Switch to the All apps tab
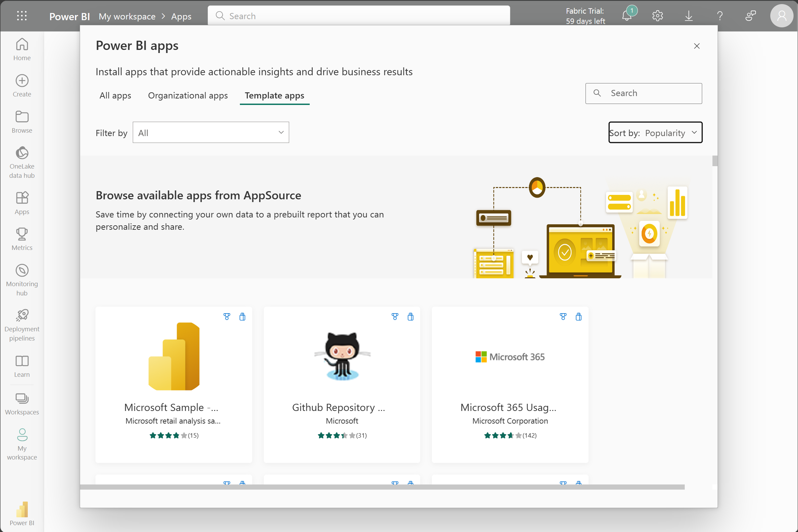Screen dimensions: 798x532 pyautogui.click(x=115, y=95)
